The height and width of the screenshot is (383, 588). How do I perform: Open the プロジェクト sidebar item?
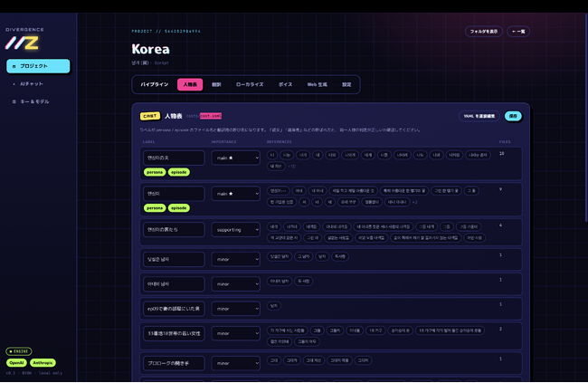(38, 66)
